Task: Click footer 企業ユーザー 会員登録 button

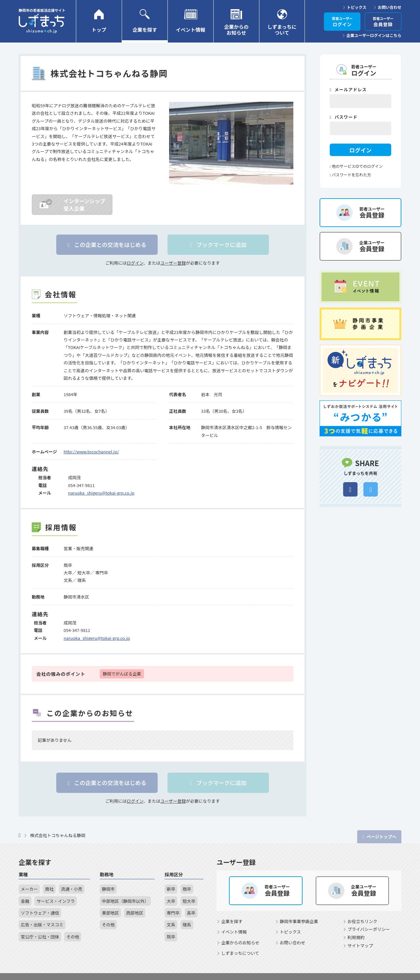Action: click(x=352, y=891)
